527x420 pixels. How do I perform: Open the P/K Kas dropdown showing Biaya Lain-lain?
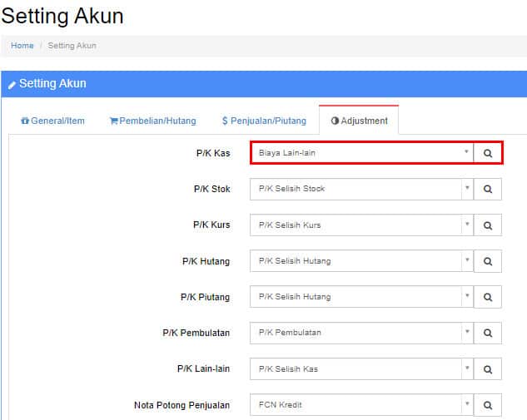point(362,153)
